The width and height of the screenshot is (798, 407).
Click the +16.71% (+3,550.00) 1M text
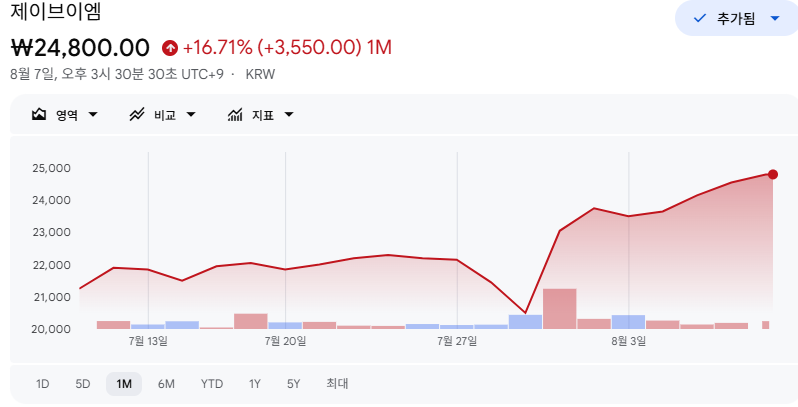(288, 48)
